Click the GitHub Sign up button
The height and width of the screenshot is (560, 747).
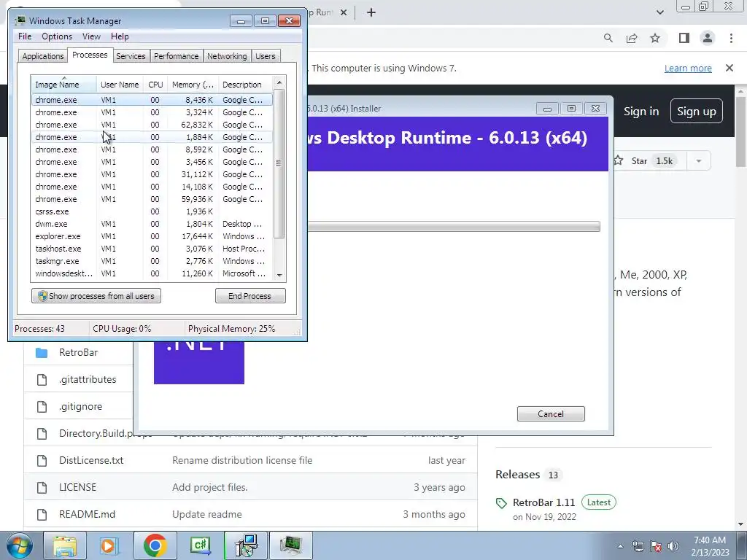(696, 112)
